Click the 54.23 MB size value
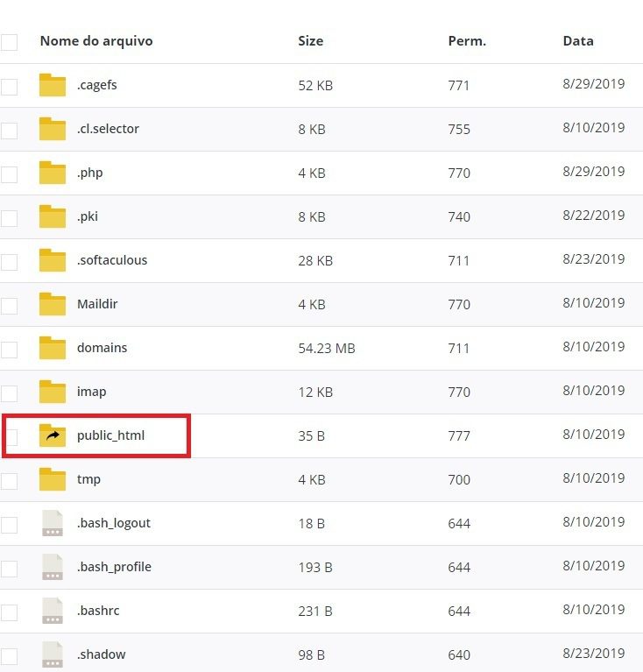The width and height of the screenshot is (643, 672). click(x=327, y=349)
